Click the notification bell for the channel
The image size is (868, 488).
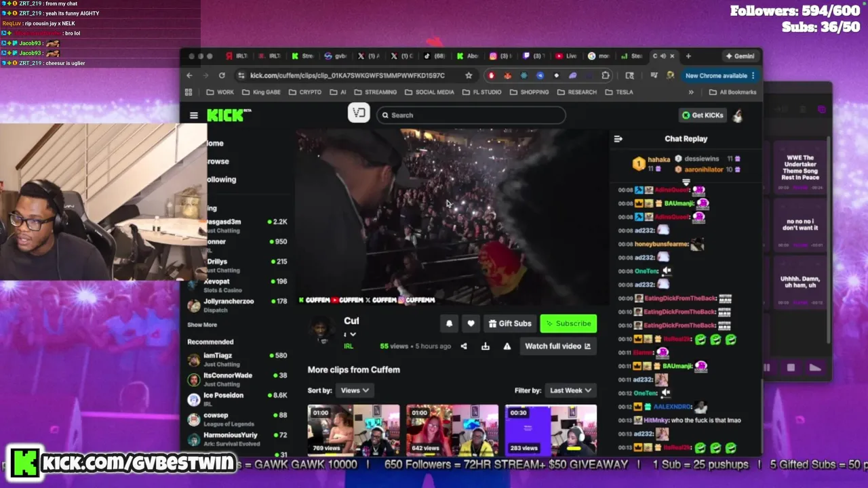(449, 324)
